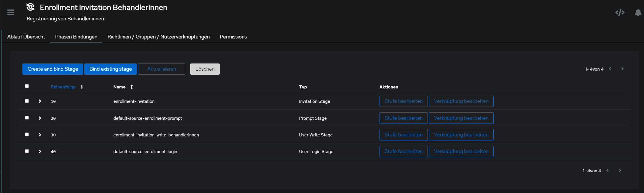Expand the enrollment-invitation row details
This screenshot has height=193, width=644.
tap(40, 101)
